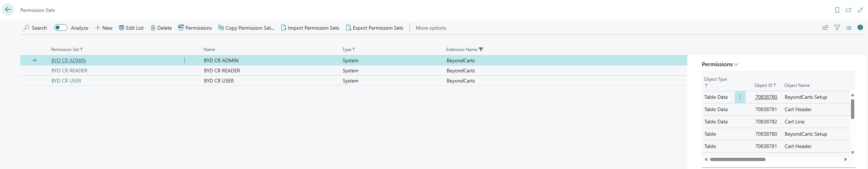This screenshot has width=868, height=169.
Task: Click the Search magnifier action
Action: click(x=35, y=28)
